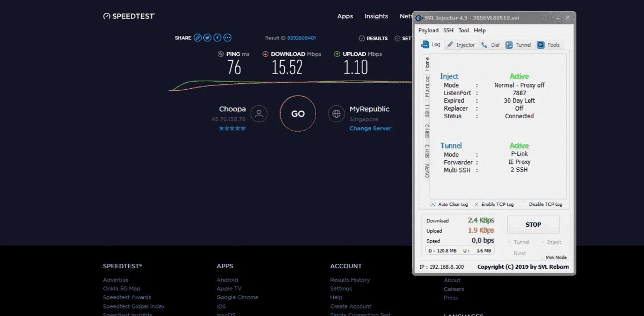This screenshot has width=644, height=316.
Task: Open Speedtest Awards footer link
Action: pyautogui.click(x=127, y=297)
